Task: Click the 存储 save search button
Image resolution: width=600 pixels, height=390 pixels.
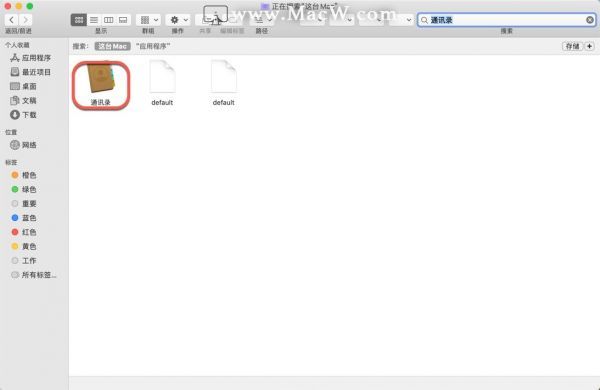Action: [x=572, y=46]
